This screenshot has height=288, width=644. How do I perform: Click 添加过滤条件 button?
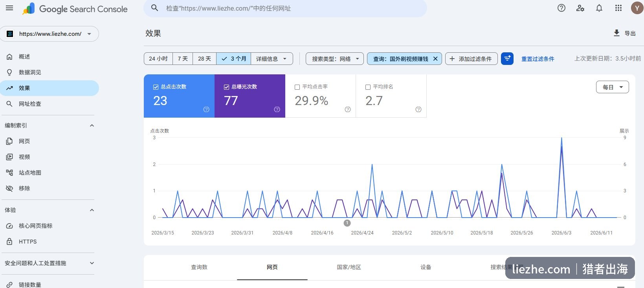(471, 59)
